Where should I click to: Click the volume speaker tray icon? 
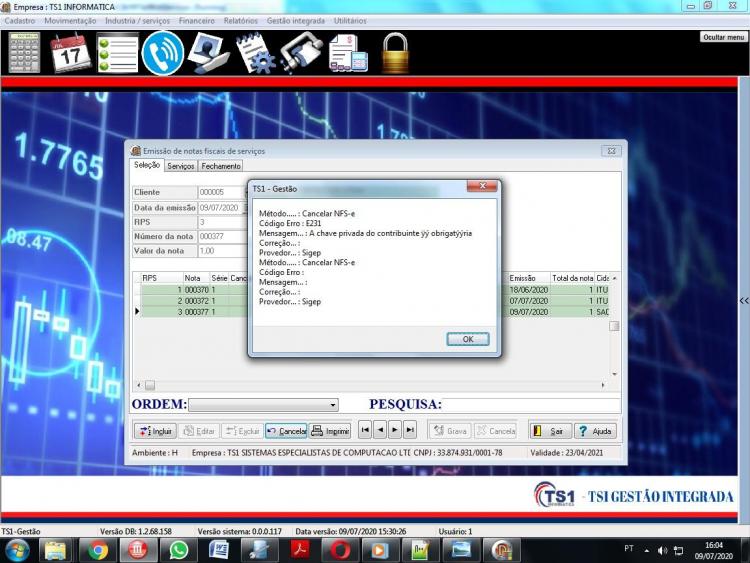[x=662, y=551]
